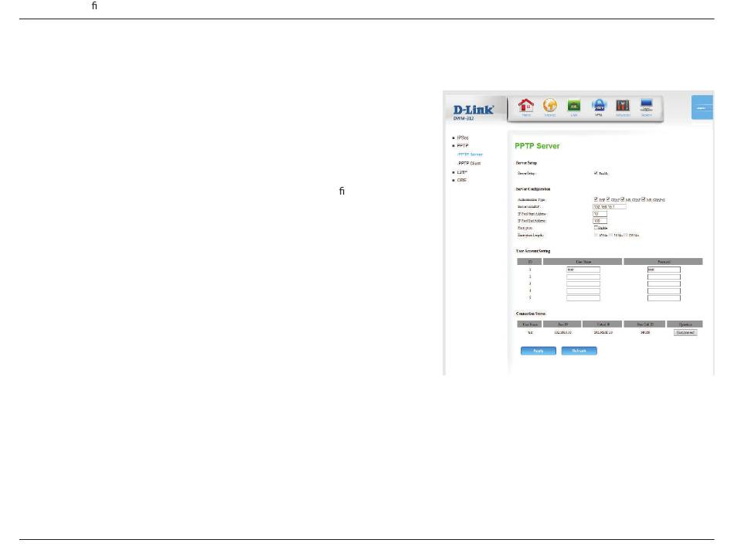The width and height of the screenshot is (734, 560).
Task: Open PPTP Client in the sidebar
Action: tap(469, 163)
